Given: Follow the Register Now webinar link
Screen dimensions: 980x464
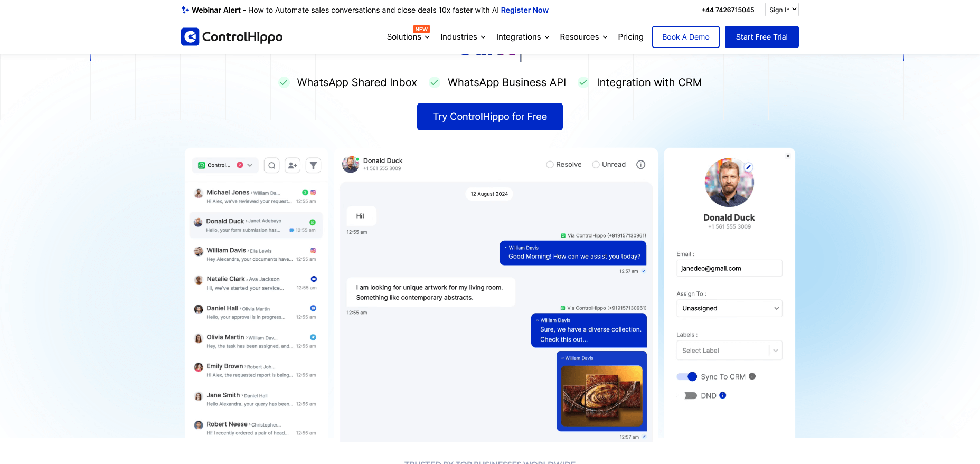Looking at the screenshot, I should (524, 10).
